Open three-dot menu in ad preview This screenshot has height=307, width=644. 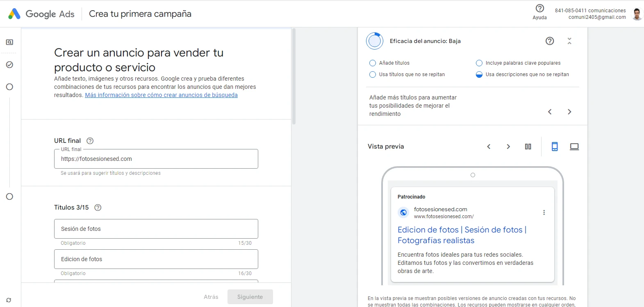click(544, 212)
